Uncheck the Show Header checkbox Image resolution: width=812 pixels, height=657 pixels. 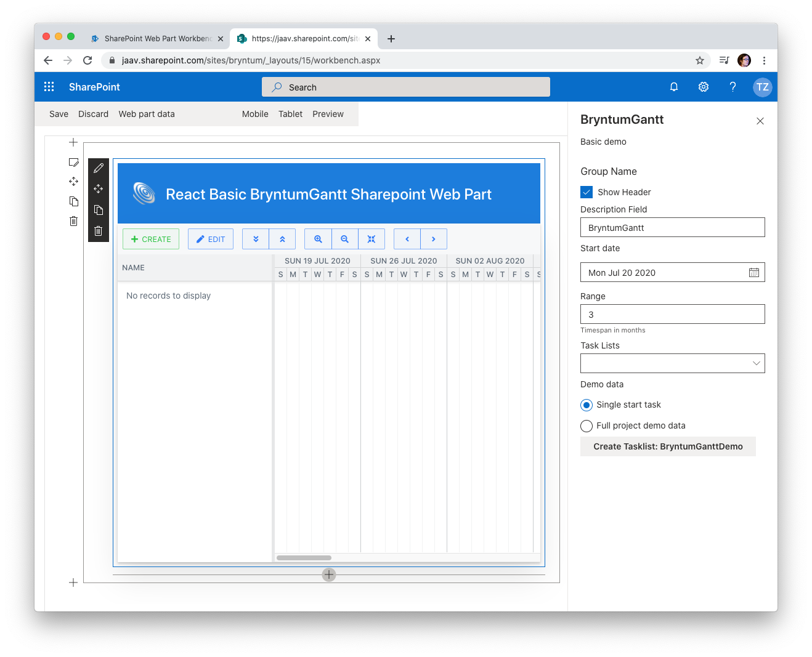click(587, 192)
